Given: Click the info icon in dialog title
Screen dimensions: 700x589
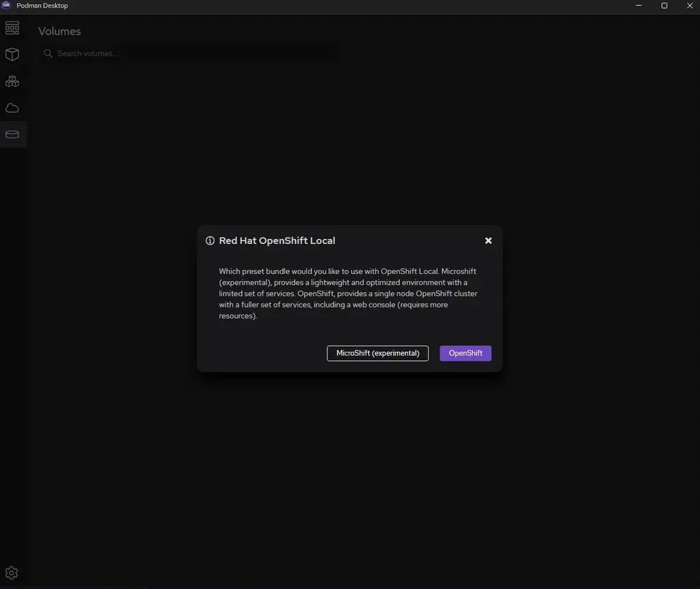Looking at the screenshot, I should coord(210,241).
